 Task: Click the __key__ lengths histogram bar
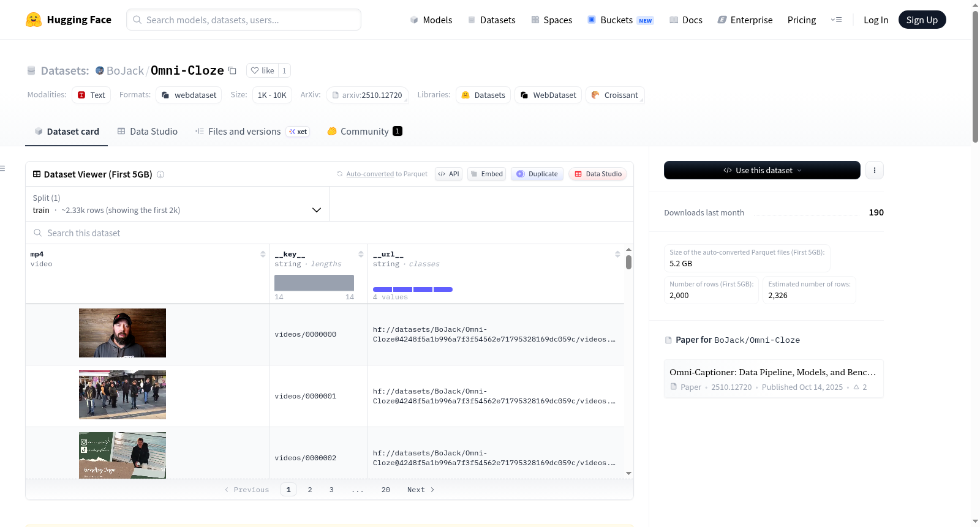coord(314,283)
